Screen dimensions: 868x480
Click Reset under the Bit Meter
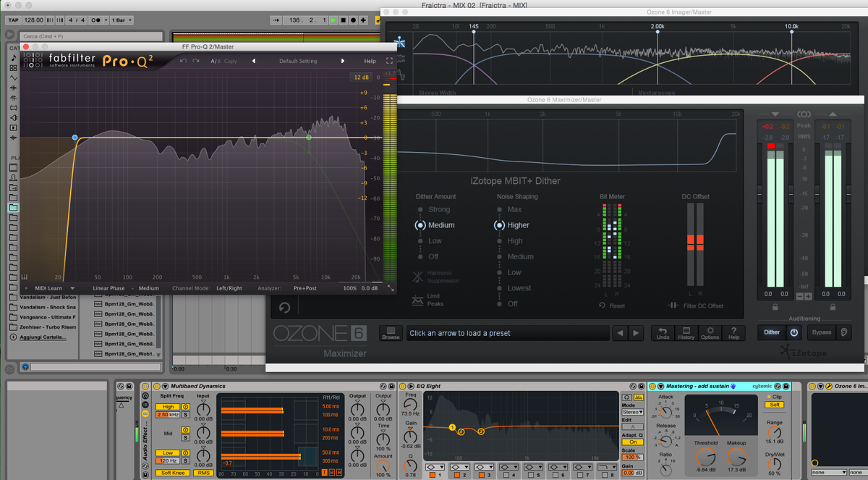pyautogui.click(x=612, y=306)
